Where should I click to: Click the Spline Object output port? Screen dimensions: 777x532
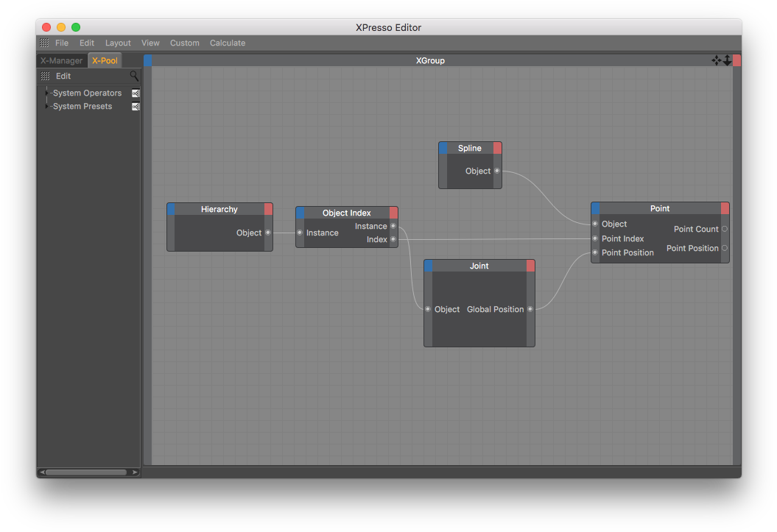coord(498,171)
